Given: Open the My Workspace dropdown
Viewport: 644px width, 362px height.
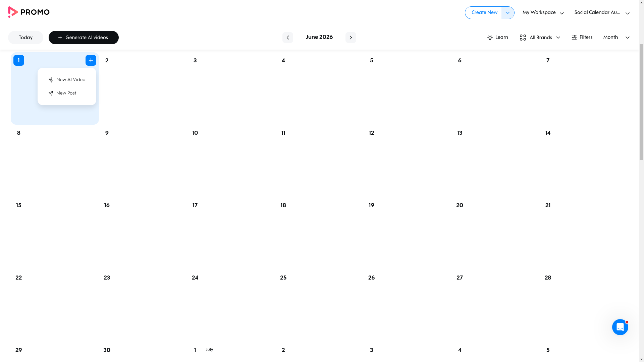Looking at the screenshot, I should (543, 13).
